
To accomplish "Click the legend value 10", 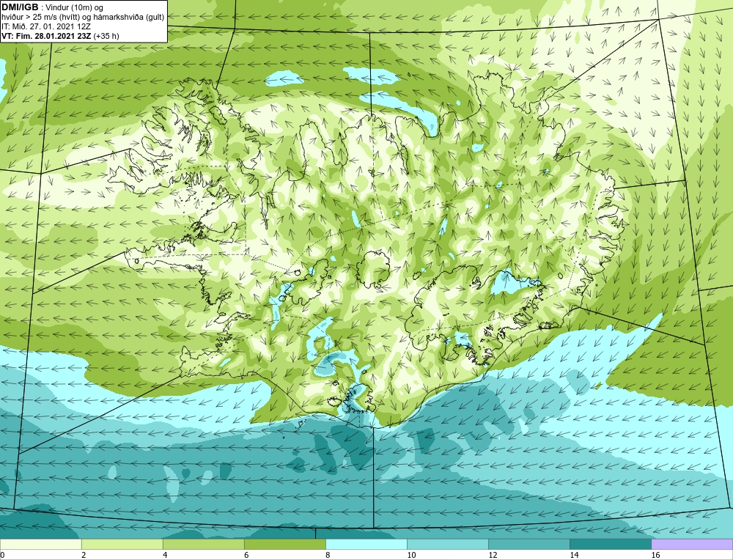I will pos(411,555).
